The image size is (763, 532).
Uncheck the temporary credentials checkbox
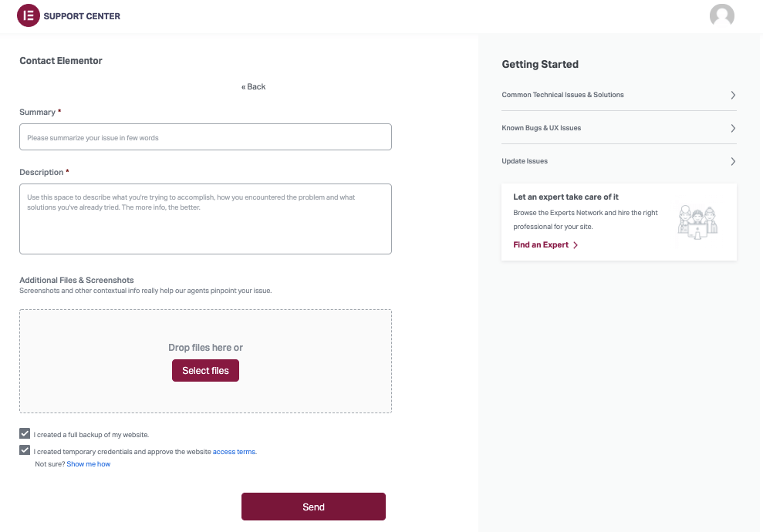(x=25, y=450)
